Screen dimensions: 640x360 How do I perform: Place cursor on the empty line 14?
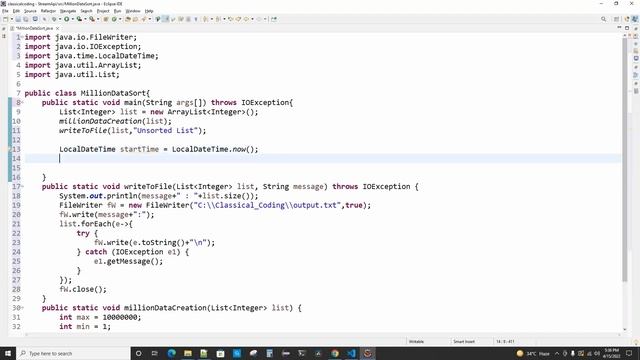323,158
